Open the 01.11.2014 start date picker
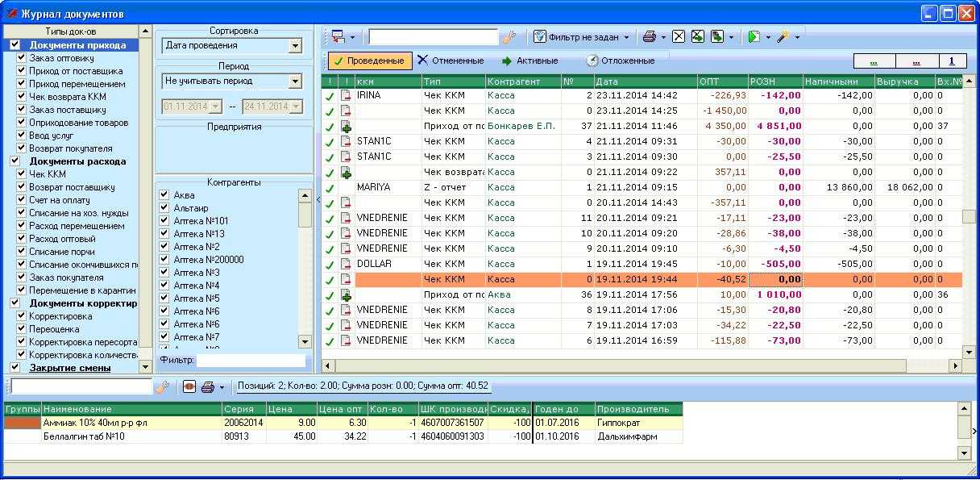 [x=215, y=106]
